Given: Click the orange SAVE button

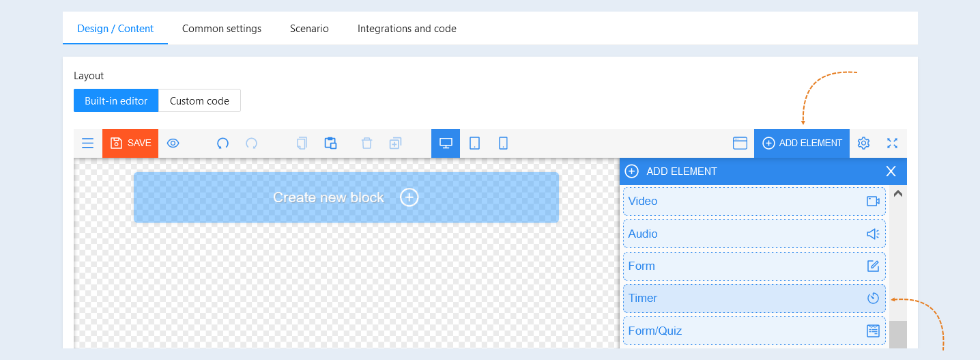Looking at the screenshot, I should [x=130, y=143].
